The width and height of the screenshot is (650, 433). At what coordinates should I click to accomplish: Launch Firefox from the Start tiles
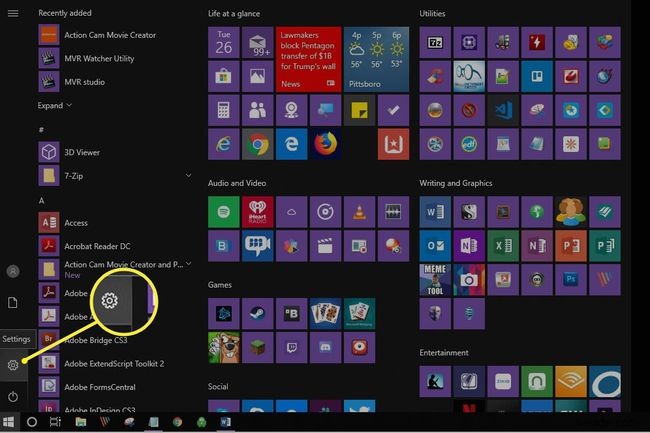click(325, 144)
